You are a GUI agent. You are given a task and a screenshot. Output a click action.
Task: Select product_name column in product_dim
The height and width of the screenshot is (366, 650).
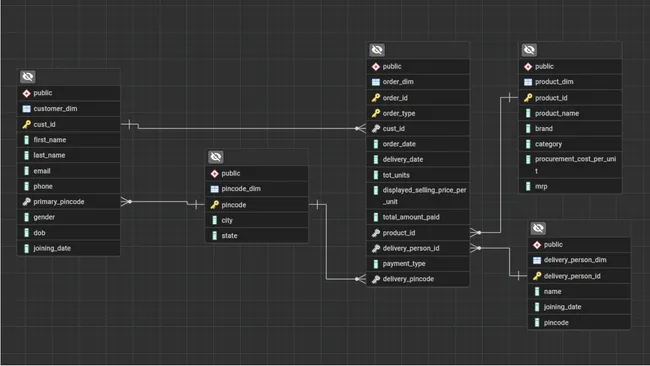click(570, 113)
